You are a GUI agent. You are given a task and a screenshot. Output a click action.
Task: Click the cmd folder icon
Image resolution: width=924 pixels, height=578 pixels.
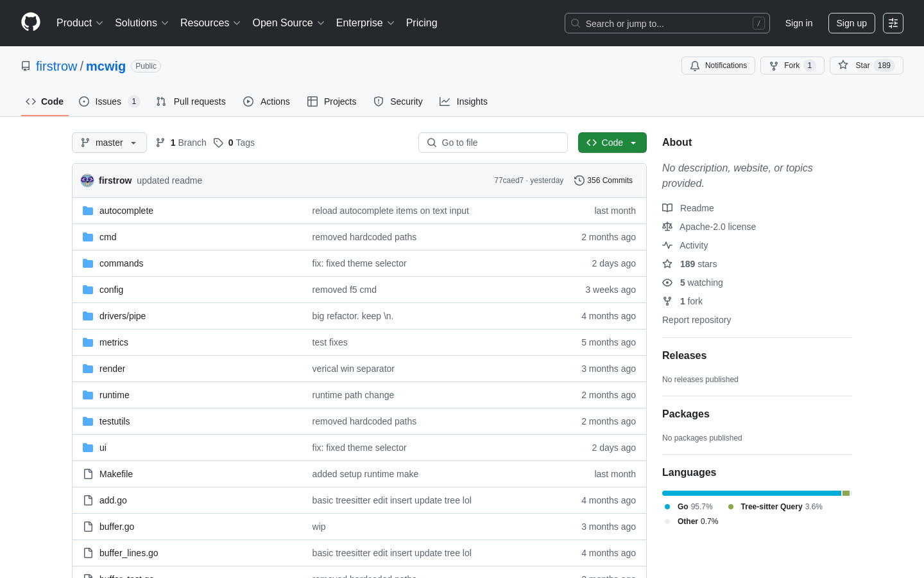point(88,237)
